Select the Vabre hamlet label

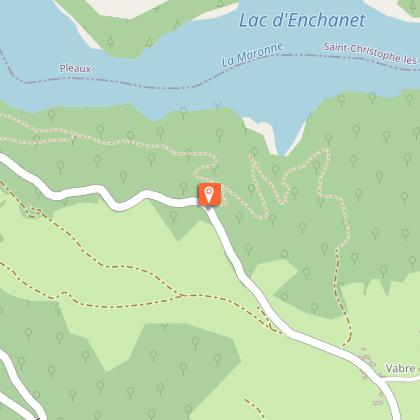coord(400,368)
